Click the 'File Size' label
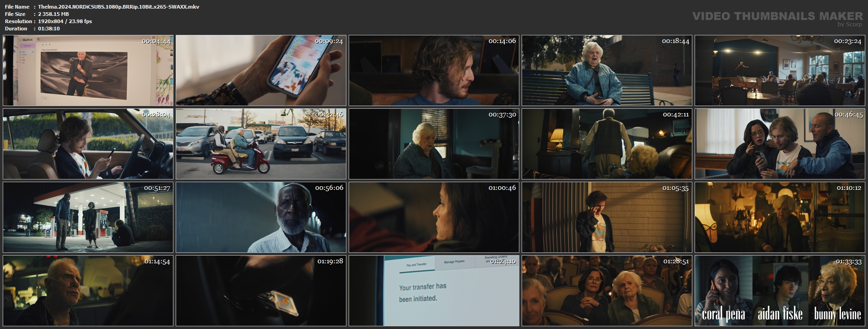This screenshot has width=868, height=329. tap(15, 14)
